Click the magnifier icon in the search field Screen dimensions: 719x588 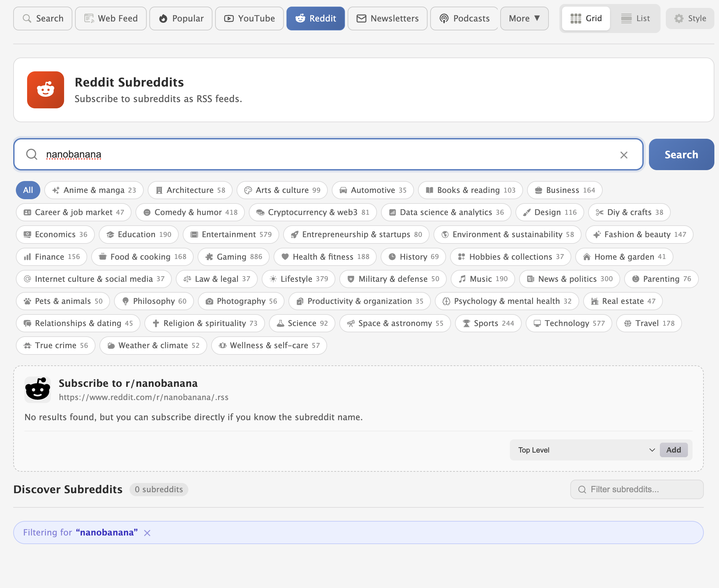[32, 154]
